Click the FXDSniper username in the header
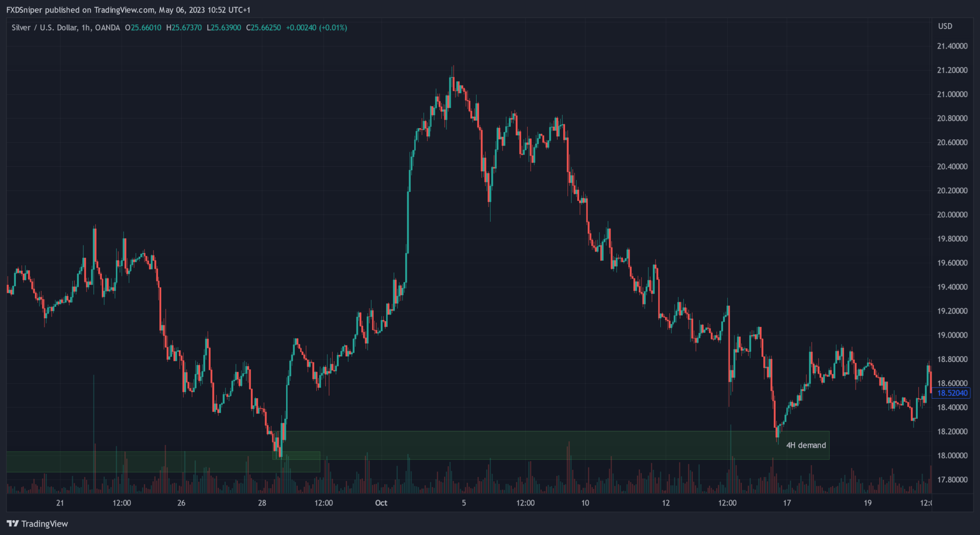The image size is (980, 535). 25,10
